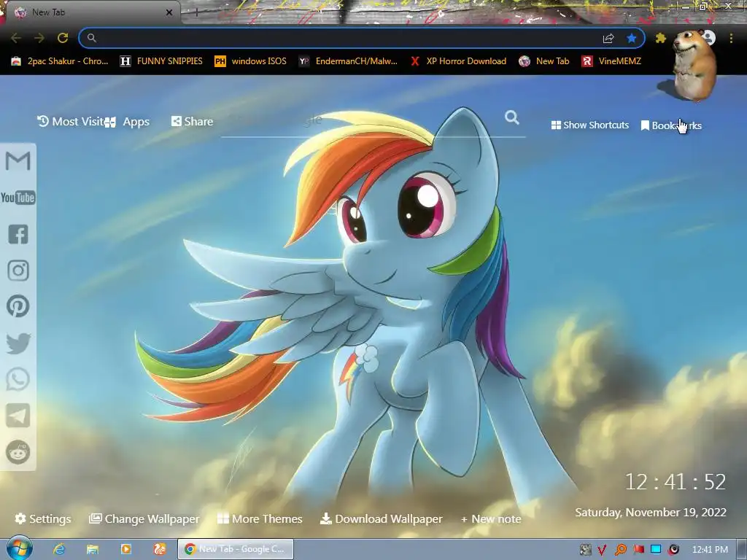Open Windows Media Player from the taskbar
The image size is (747, 560).
[126, 550]
